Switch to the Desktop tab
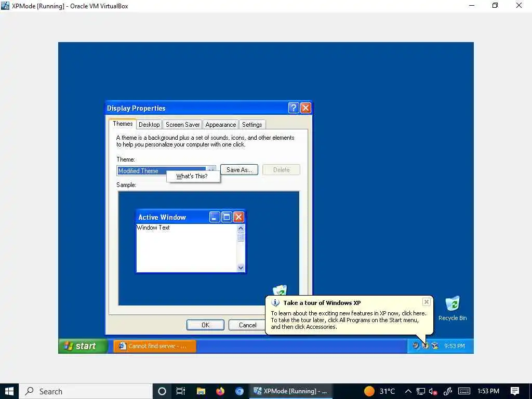Screen dimensions: 532x399 point(149,125)
